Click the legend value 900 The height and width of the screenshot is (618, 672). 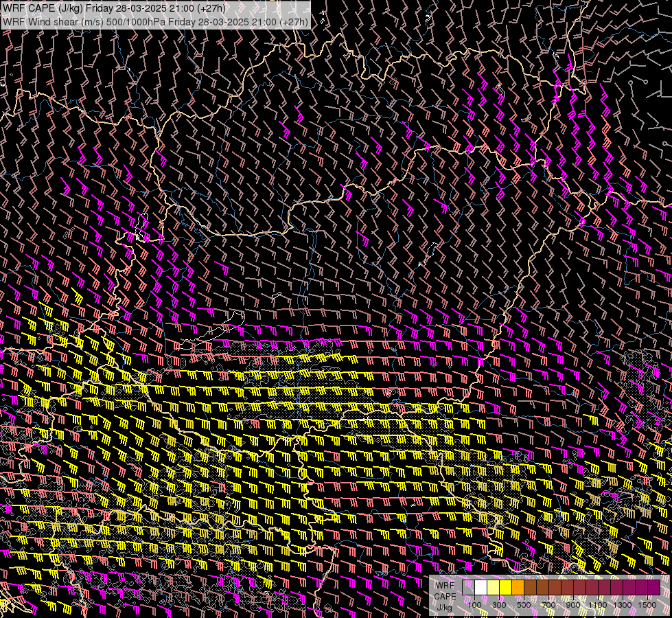(573, 605)
